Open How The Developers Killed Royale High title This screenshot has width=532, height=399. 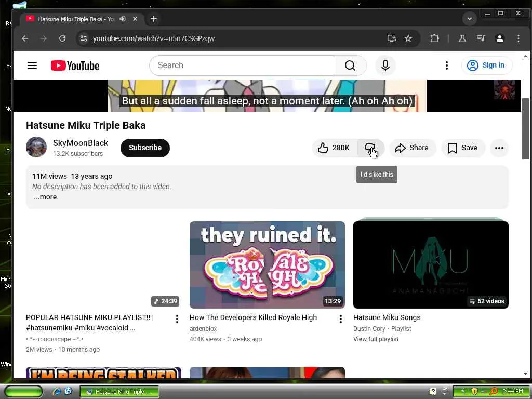pyautogui.click(x=253, y=317)
